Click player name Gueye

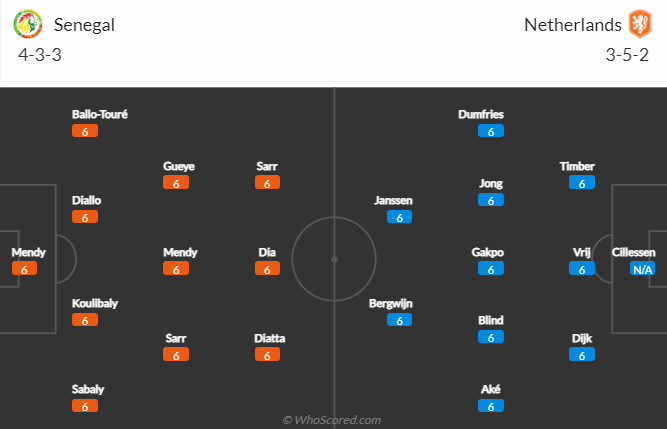click(179, 166)
